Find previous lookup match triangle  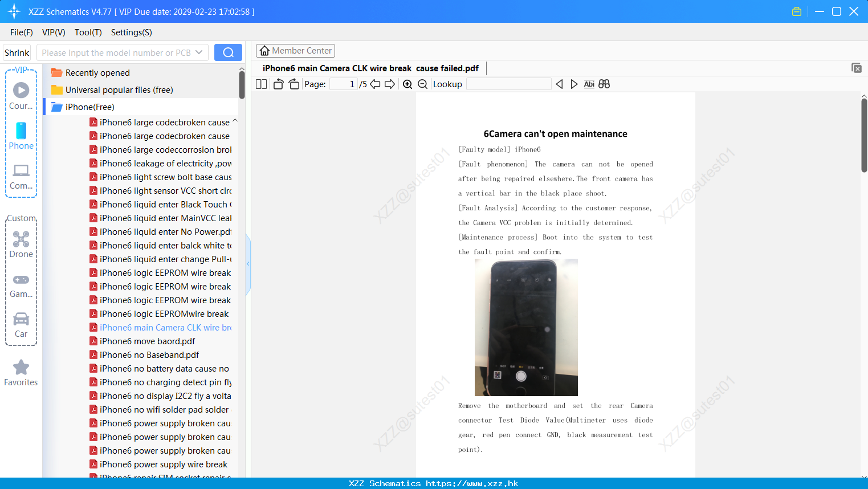point(559,84)
